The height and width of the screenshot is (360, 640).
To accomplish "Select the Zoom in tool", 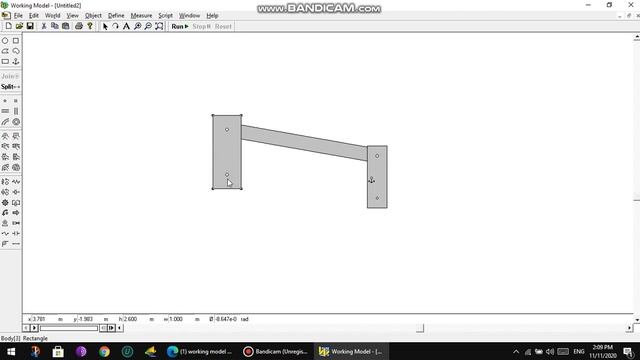I will click(138, 26).
